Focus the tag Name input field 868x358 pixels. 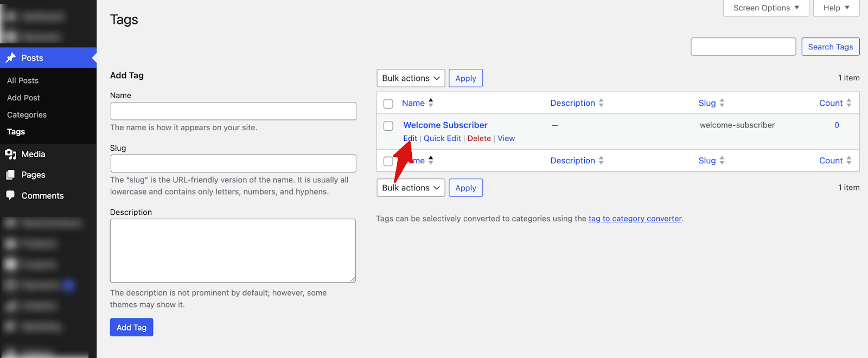pos(233,111)
